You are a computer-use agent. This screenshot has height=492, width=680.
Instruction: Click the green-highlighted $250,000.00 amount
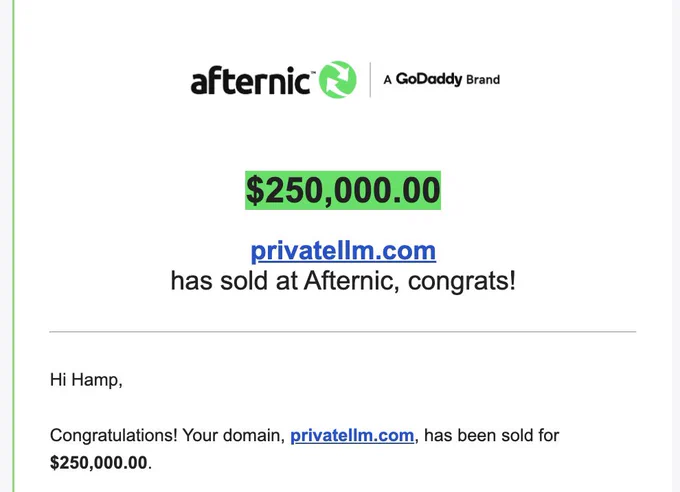click(343, 190)
